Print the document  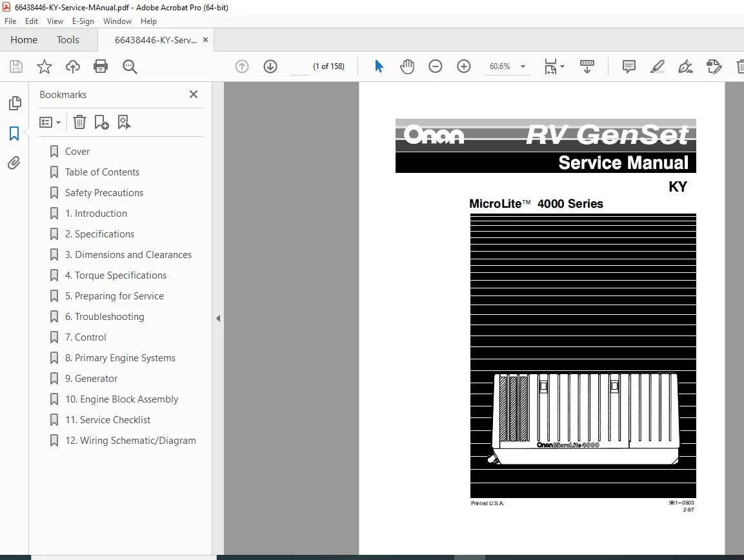pos(101,66)
